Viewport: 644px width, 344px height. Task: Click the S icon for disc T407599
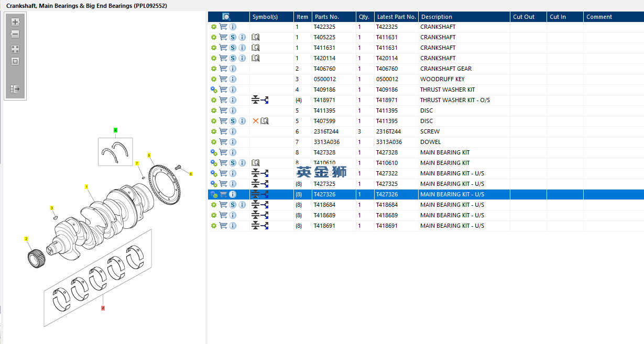(x=233, y=121)
